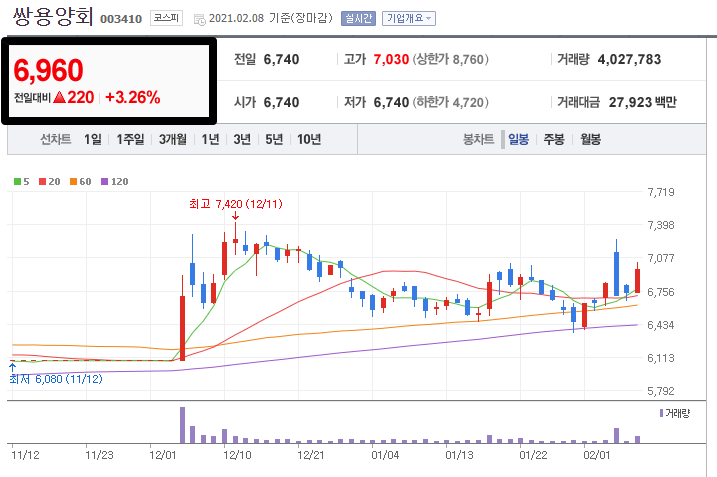The image size is (717, 477).
Task: Click the 거래량 value 4,027,783
Action: pos(629,59)
